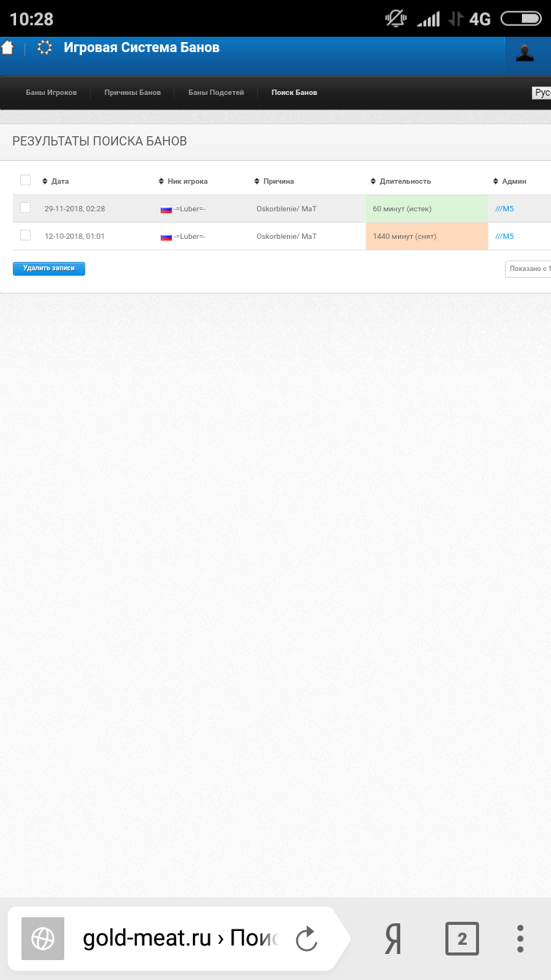This screenshot has height=980, width=551.
Task: Go to site home icon
Action: pos(7,47)
